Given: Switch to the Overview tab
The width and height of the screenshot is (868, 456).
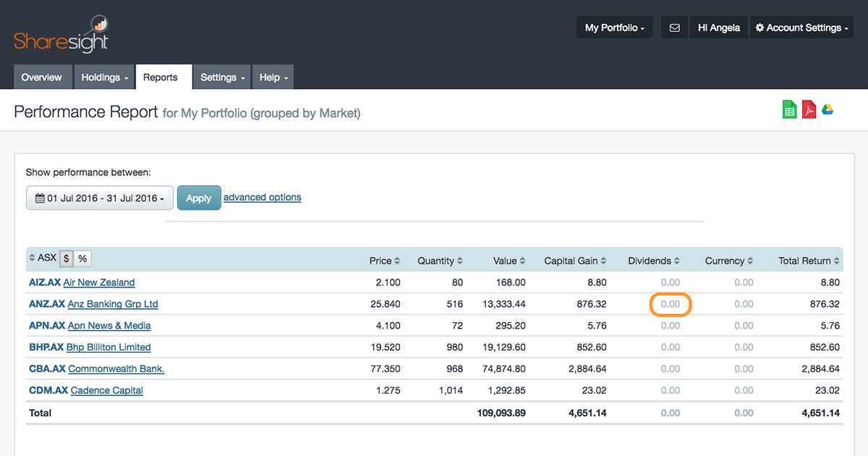Looking at the screenshot, I should click(42, 77).
